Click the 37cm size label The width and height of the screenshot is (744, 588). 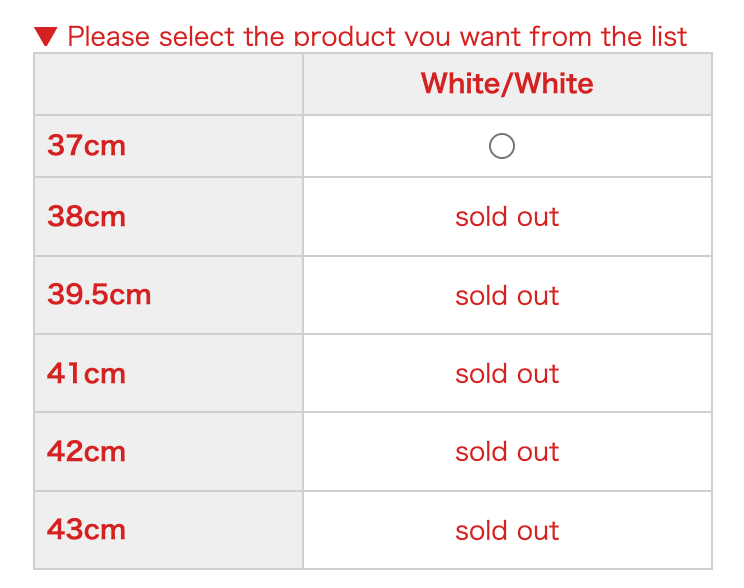tap(86, 146)
